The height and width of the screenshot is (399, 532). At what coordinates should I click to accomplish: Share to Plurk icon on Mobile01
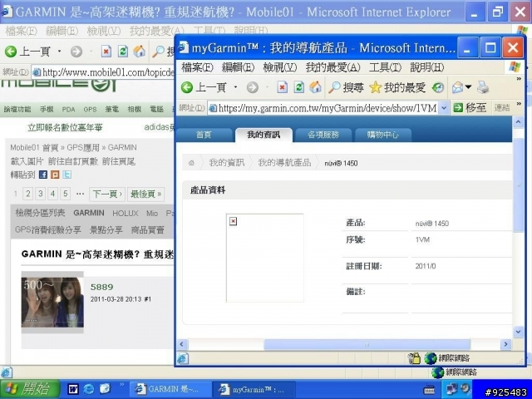(55, 175)
